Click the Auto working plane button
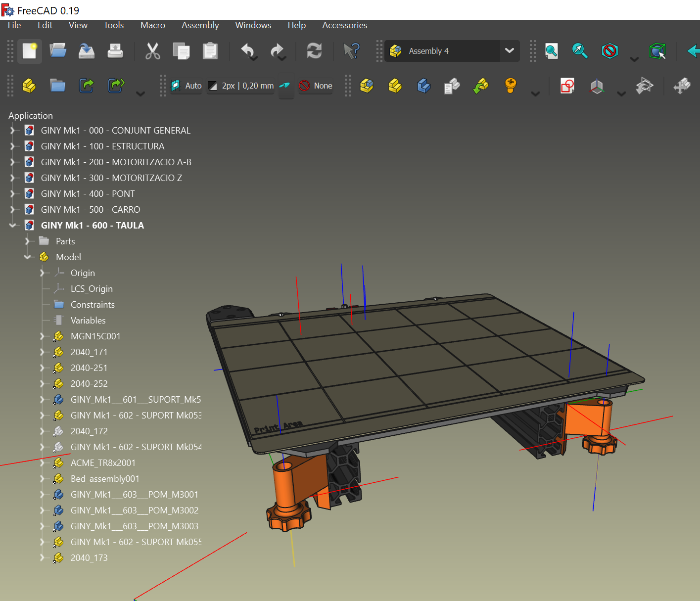This screenshot has width=700, height=601. [x=186, y=86]
